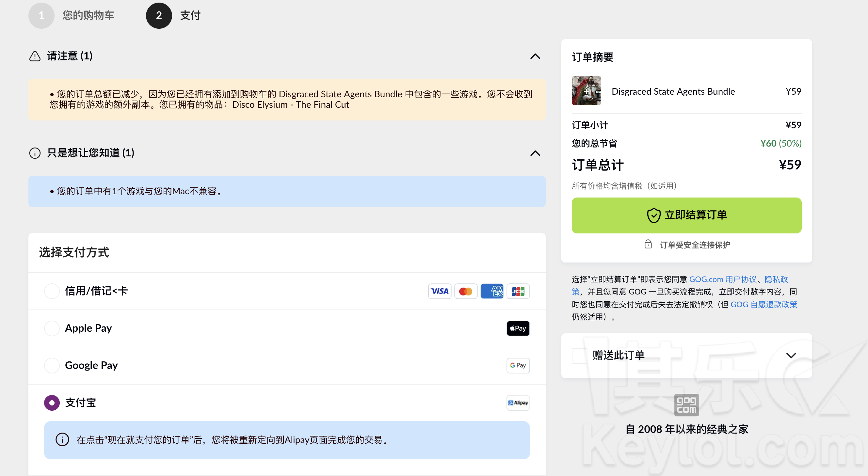Click the Alipay logo badge

point(518,403)
